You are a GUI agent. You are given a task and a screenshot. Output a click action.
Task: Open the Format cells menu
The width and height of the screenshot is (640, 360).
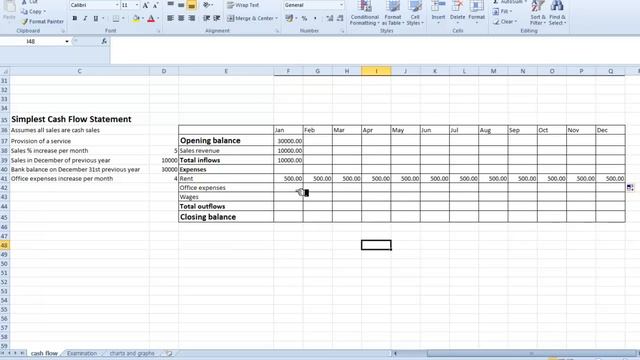[476, 12]
